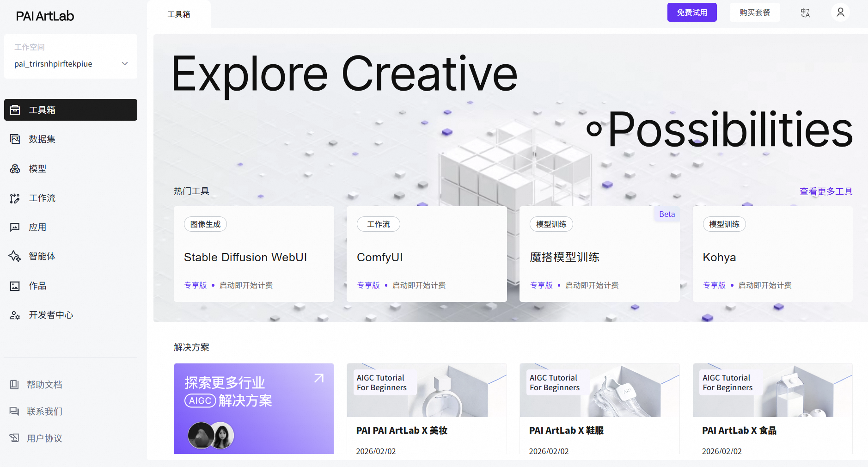Click 专享版 on the Stable Diffusion WebUI card
868x467 pixels.
(x=196, y=285)
